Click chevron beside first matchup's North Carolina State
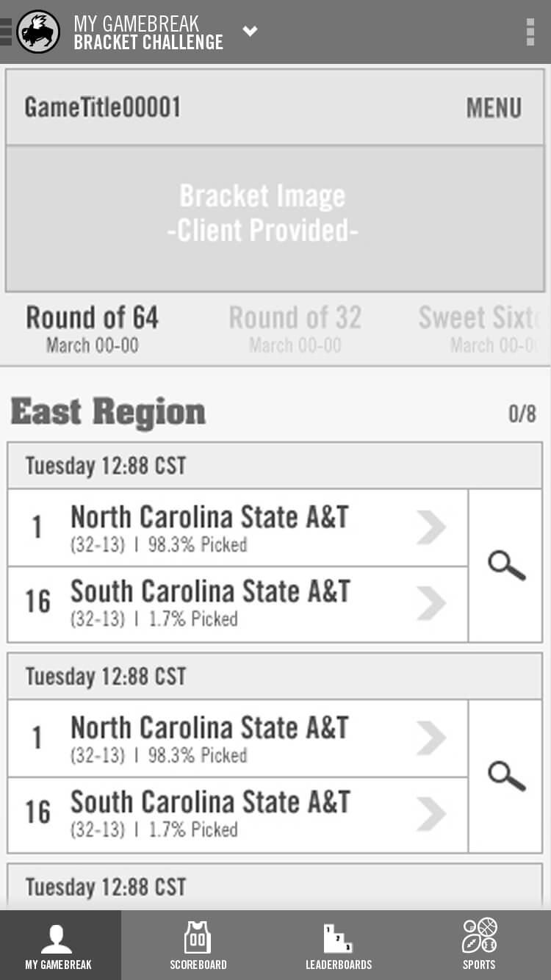Screen dimensions: 551x980 [431, 528]
